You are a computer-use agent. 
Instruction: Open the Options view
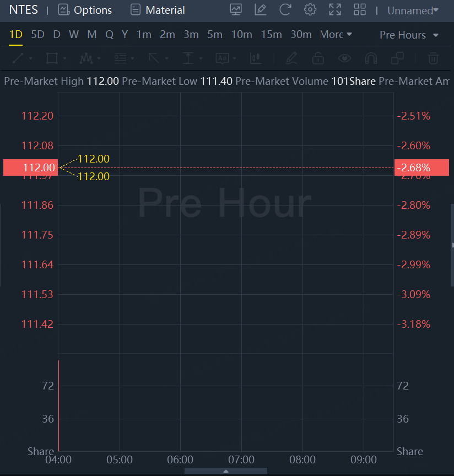click(85, 10)
